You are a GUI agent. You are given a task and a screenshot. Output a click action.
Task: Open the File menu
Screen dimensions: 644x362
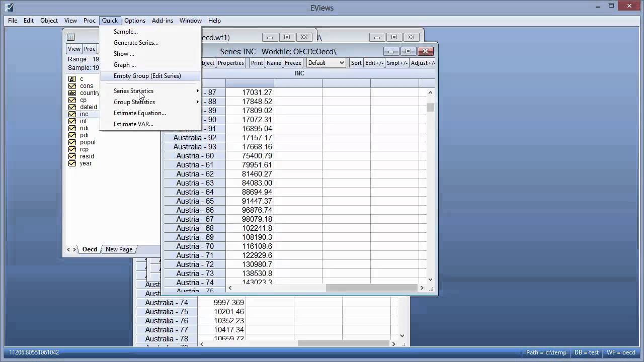click(x=13, y=21)
